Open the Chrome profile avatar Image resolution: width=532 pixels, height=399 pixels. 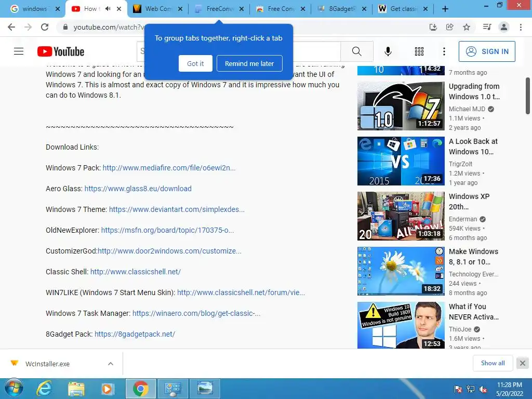click(504, 27)
